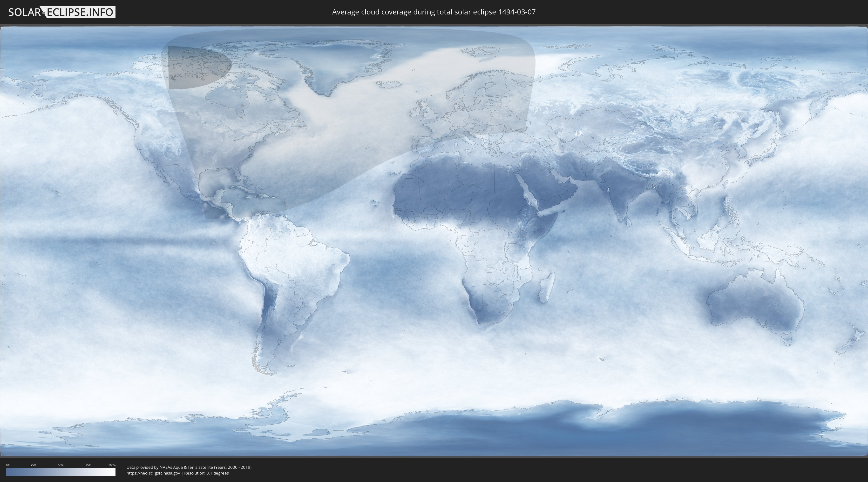Image resolution: width=868 pixels, height=482 pixels.
Task: Click the SOLAR-ECLIPSE.INFO logo
Action: (62, 12)
